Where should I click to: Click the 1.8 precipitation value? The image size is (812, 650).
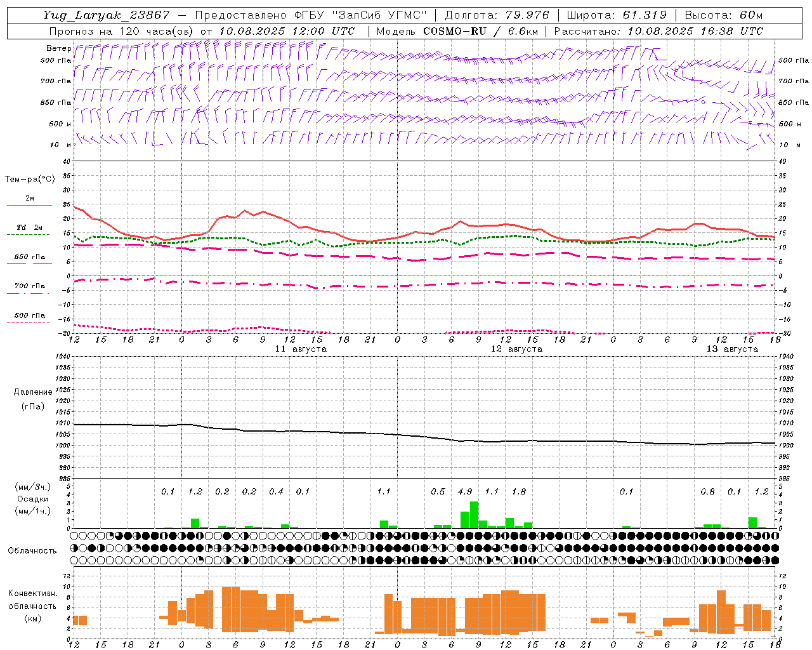(519, 491)
